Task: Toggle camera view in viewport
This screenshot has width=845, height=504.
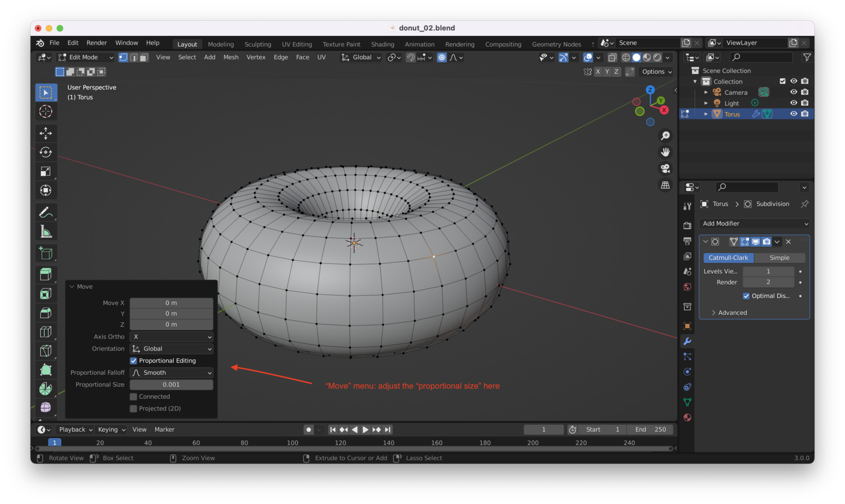Action: (x=665, y=169)
